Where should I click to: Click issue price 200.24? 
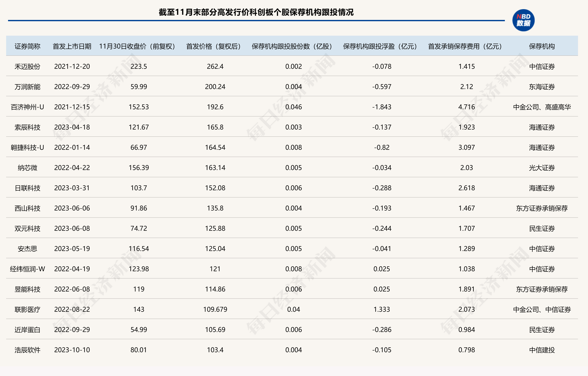tap(215, 87)
